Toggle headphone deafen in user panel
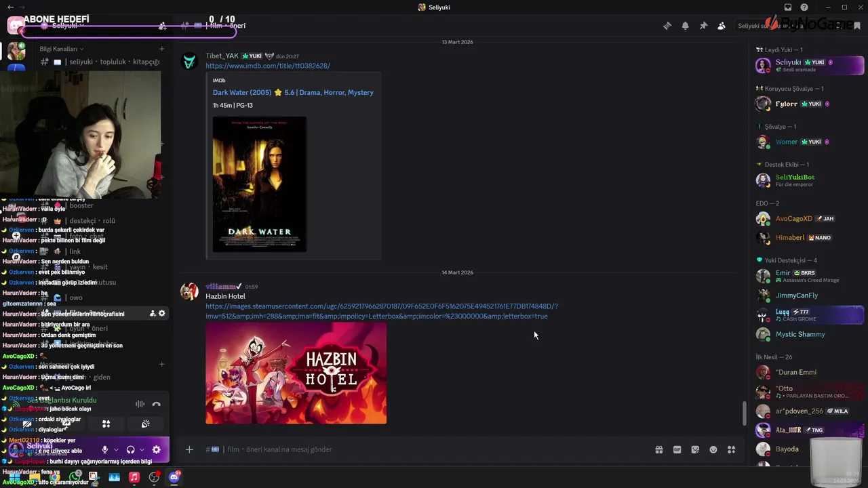The image size is (868, 488). pyautogui.click(x=130, y=449)
